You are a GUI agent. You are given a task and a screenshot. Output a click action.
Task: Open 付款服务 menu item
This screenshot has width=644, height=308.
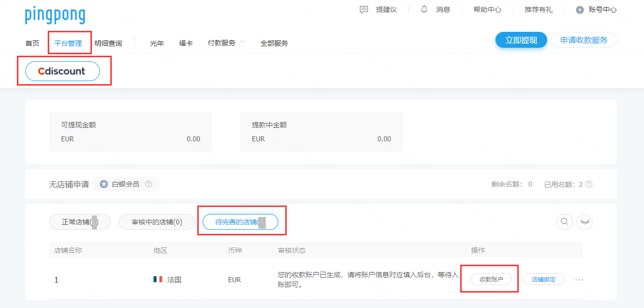tap(222, 43)
